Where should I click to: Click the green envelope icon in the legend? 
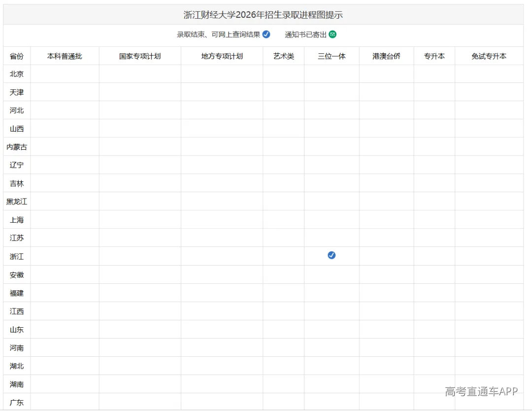(332, 34)
